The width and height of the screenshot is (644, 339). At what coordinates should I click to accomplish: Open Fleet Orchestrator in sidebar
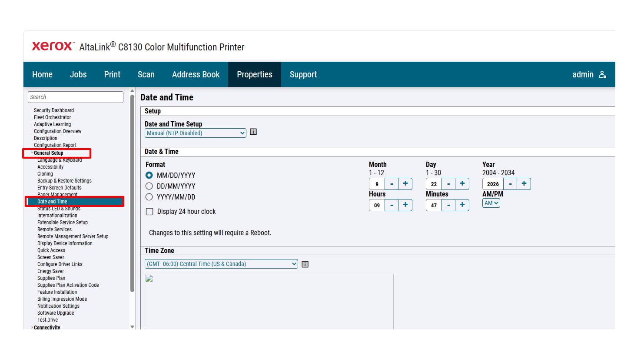point(52,117)
